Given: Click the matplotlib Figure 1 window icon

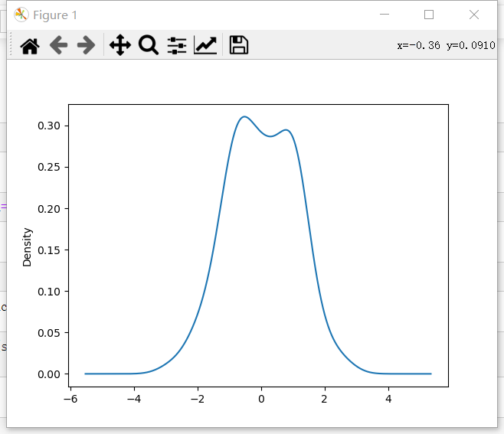Looking at the screenshot, I should [21, 15].
